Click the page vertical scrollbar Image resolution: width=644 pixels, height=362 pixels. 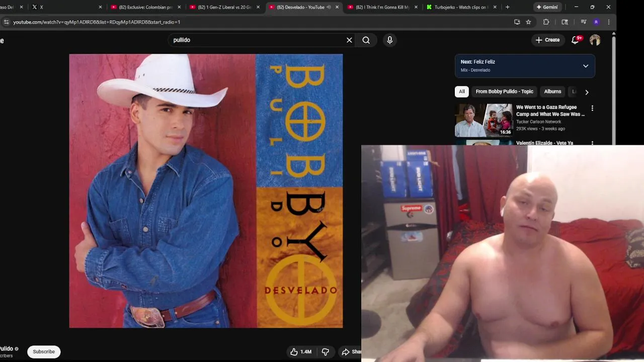(x=614, y=90)
